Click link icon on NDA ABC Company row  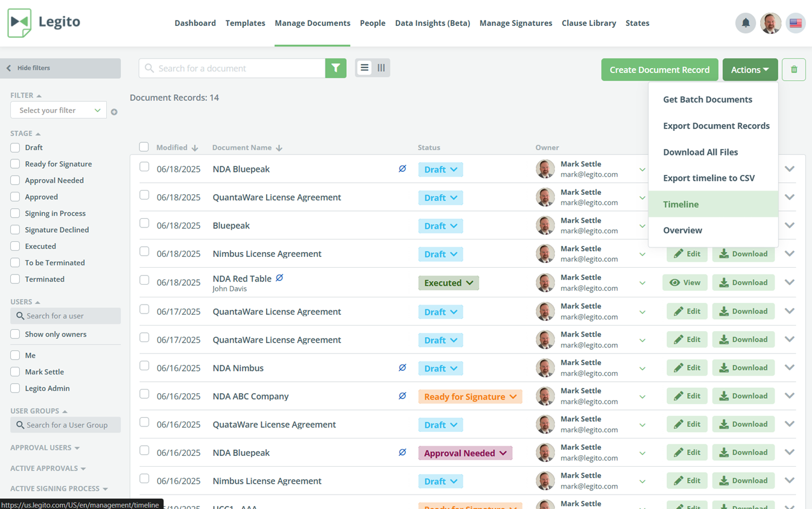coord(402,396)
